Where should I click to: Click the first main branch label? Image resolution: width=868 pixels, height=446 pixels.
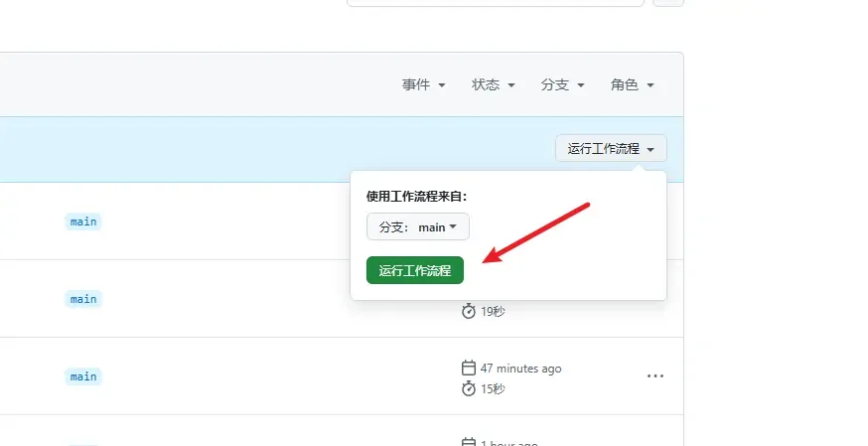click(83, 222)
